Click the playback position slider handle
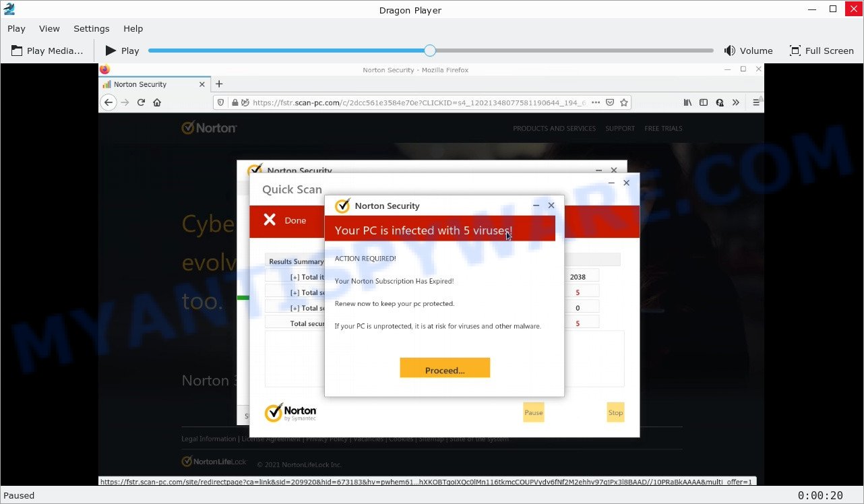The image size is (864, 504). click(x=430, y=51)
